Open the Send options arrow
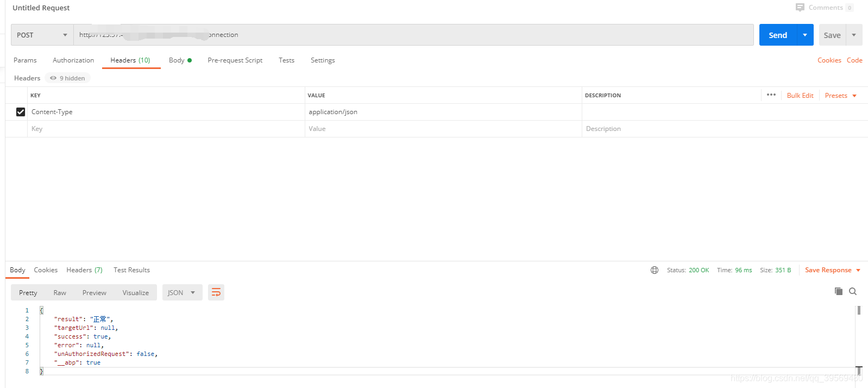Image resolution: width=868 pixels, height=388 pixels. point(805,35)
